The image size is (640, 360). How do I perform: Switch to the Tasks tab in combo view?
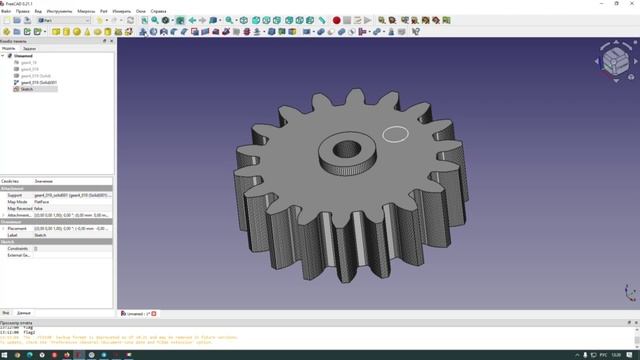tap(29, 49)
